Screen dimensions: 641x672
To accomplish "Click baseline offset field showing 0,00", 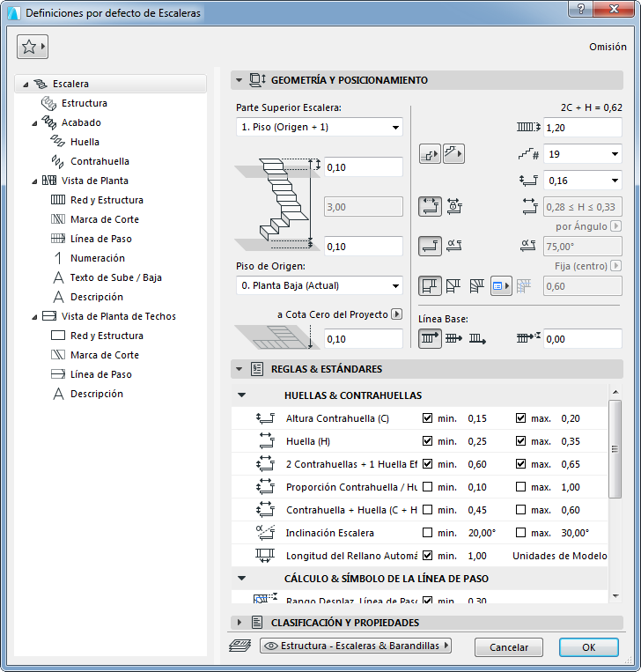I will (x=582, y=339).
